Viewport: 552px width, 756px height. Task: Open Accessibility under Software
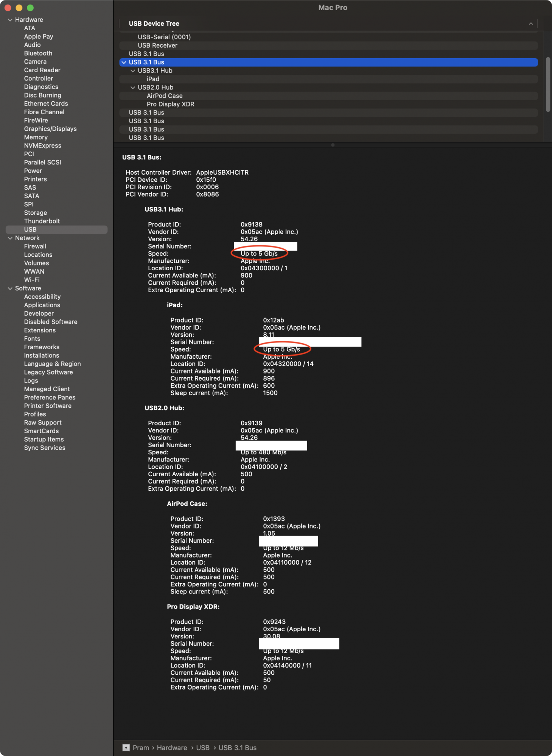click(42, 297)
